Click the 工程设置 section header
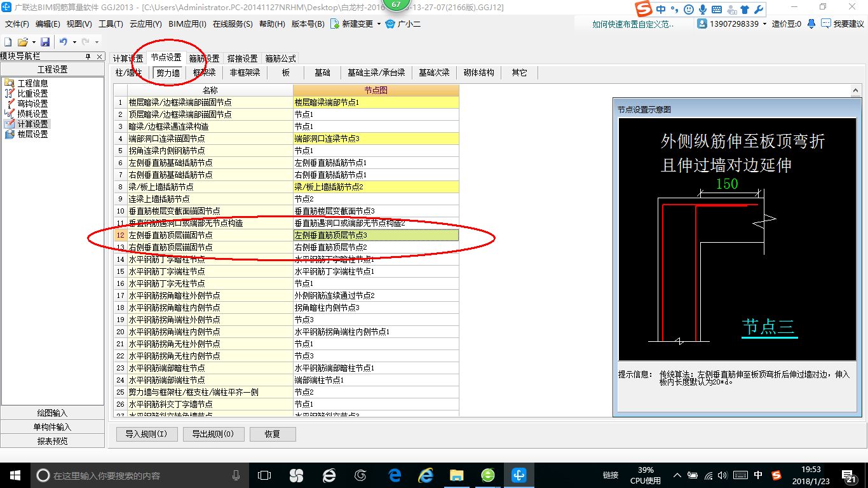 pos(52,69)
